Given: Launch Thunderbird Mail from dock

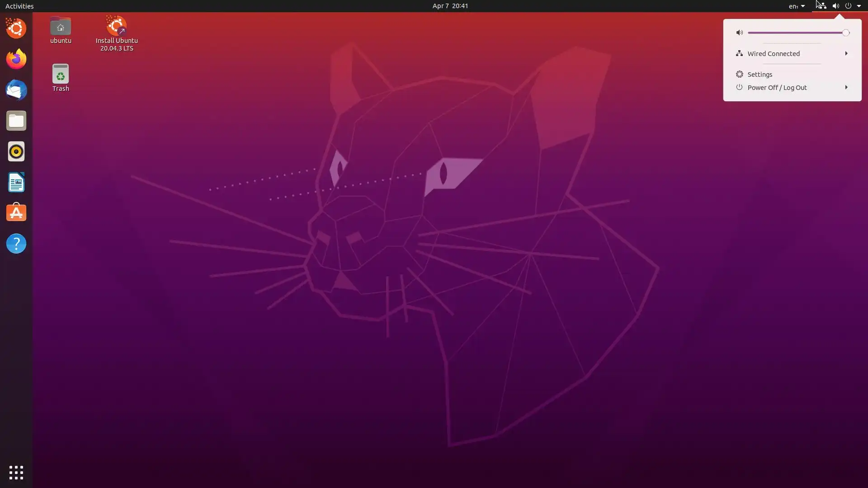Looking at the screenshot, I should coord(16,90).
